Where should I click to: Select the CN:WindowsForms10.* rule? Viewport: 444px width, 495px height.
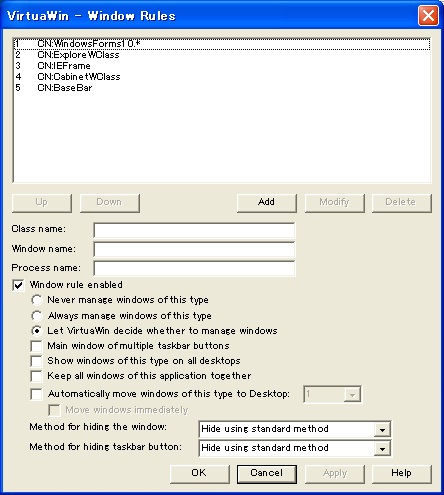pyautogui.click(x=222, y=44)
